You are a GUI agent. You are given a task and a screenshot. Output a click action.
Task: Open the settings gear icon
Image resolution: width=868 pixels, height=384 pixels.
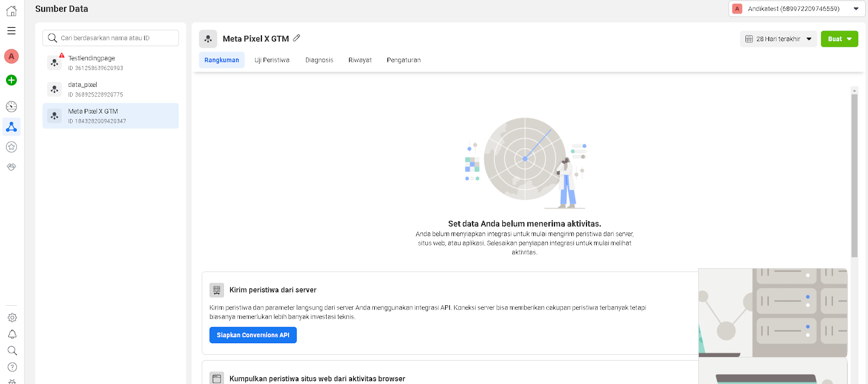(12, 317)
